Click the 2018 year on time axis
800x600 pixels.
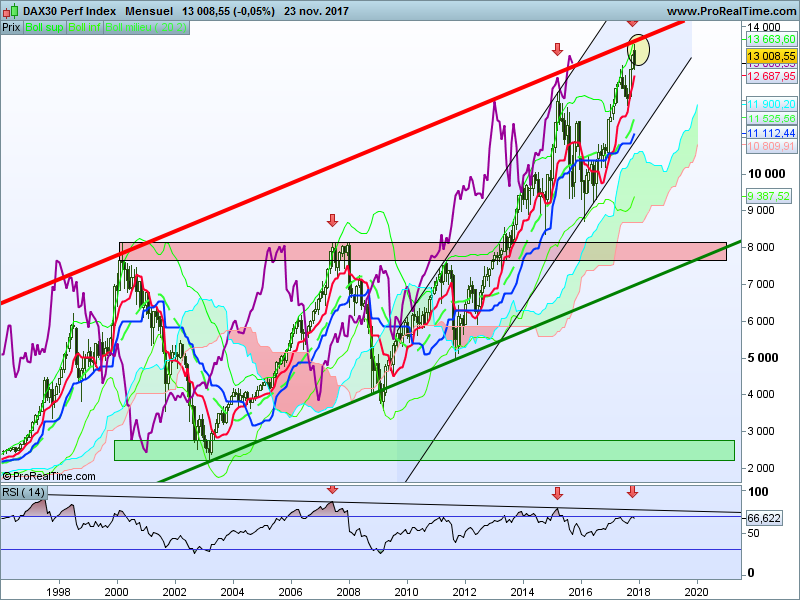[x=638, y=592]
